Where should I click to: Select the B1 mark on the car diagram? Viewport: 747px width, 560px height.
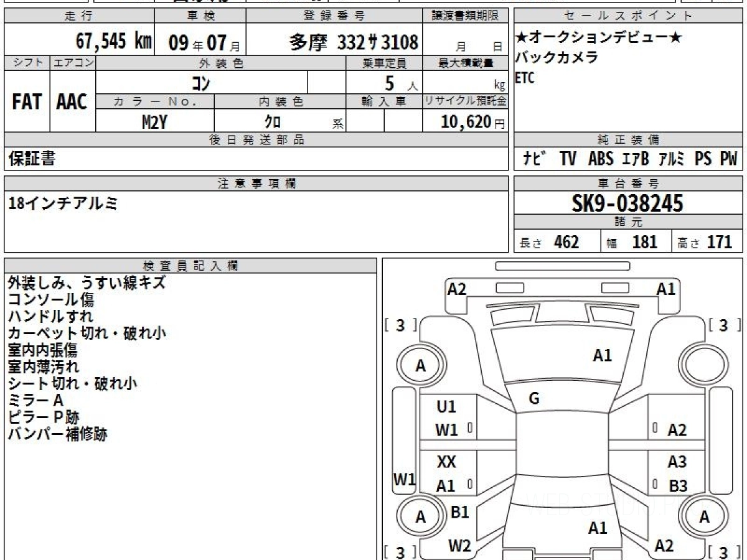coord(459,512)
